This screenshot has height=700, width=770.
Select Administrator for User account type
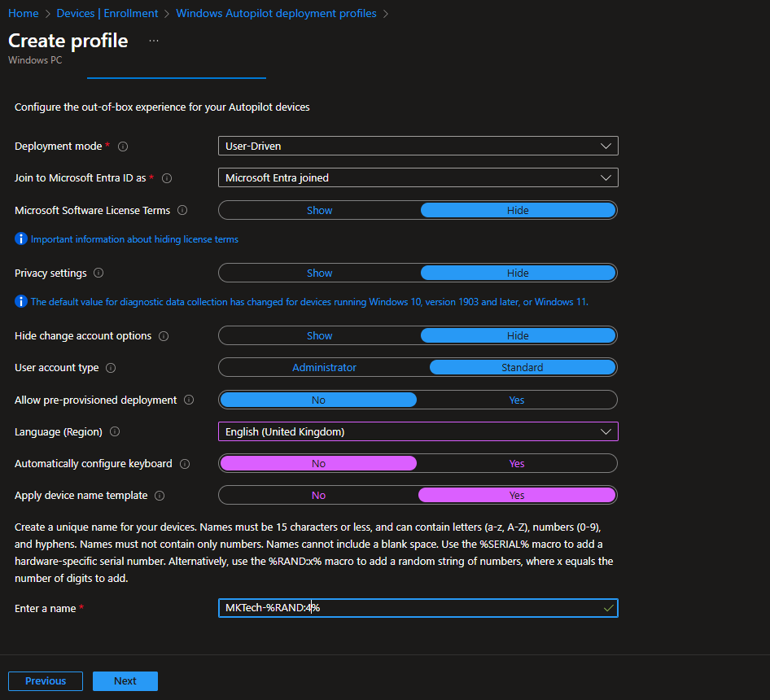(x=324, y=368)
